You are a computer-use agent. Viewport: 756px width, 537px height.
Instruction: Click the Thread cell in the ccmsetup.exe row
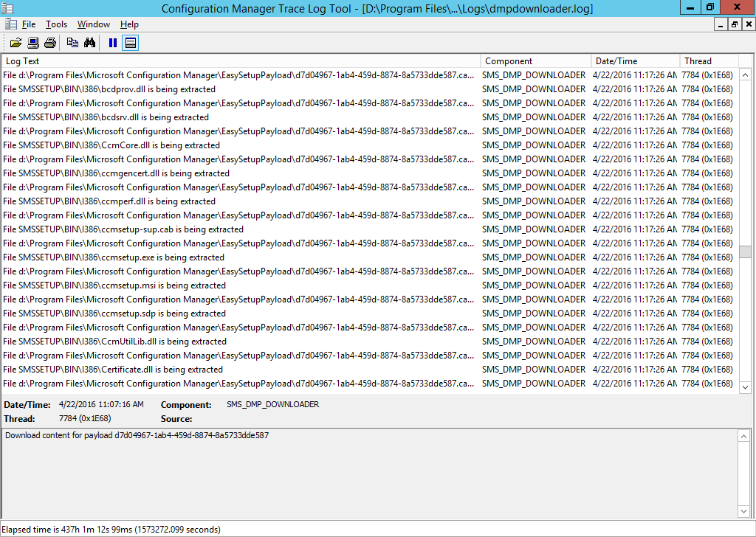coord(707,257)
